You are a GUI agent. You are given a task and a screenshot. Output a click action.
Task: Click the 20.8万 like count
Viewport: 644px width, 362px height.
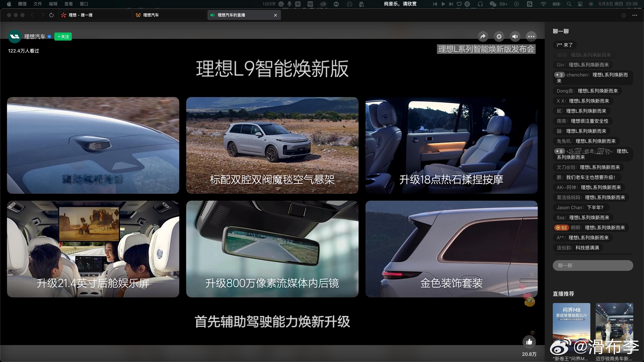[x=529, y=354]
